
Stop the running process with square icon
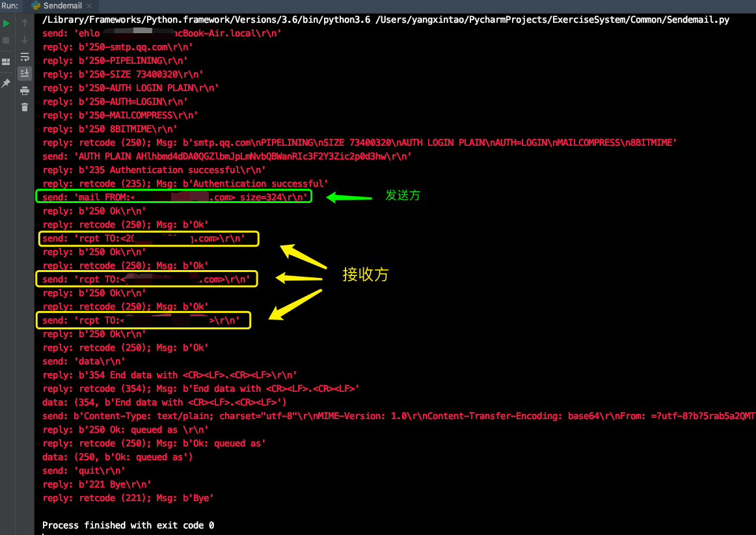click(x=6, y=39)
